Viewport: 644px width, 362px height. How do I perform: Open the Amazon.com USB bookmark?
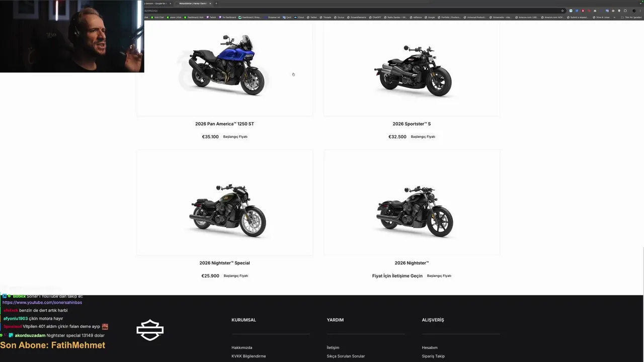[527, 17]
